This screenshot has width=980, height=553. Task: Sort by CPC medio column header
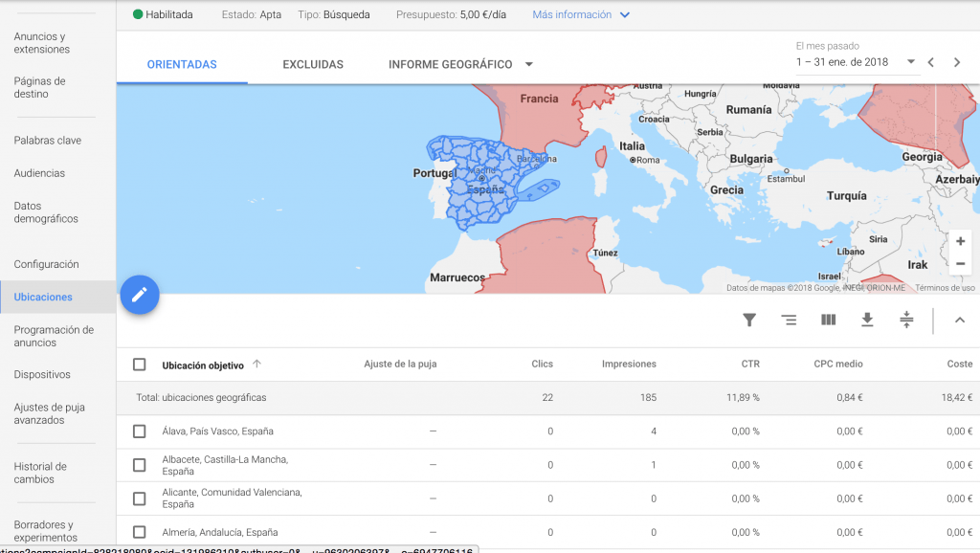coord(838,364)
